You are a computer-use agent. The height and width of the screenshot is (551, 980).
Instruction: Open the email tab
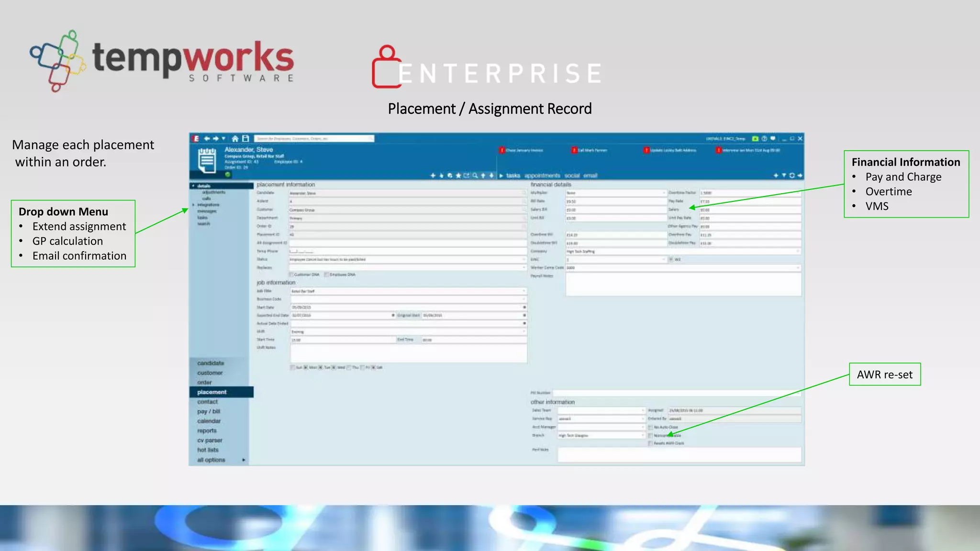click(590, 176)
